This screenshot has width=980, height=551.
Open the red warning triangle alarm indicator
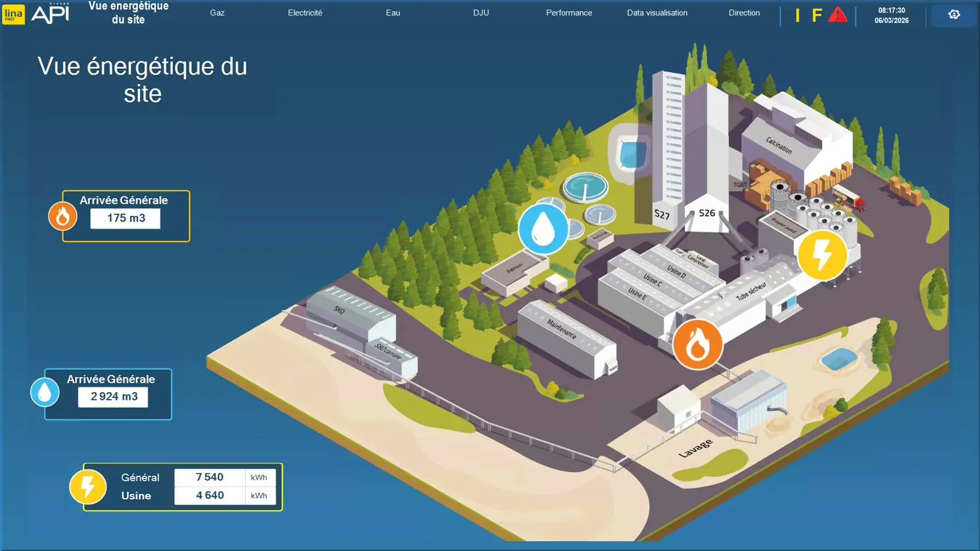pos(838,15)
